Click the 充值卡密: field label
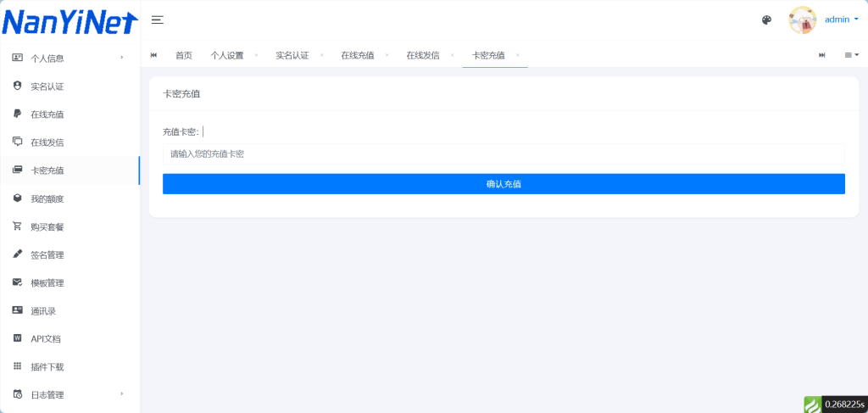Viewport: 868px width, 413px height. point(181,131)
